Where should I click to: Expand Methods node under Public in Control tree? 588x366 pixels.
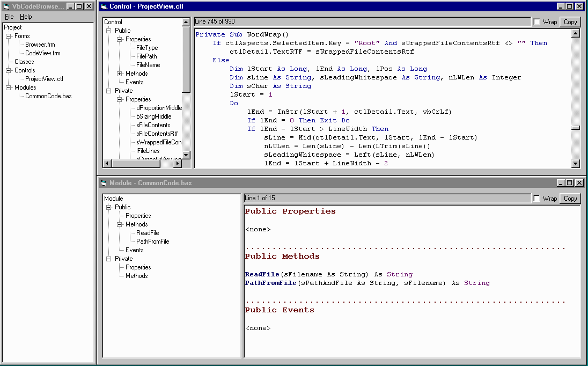pyautogui.click(x=120, y=74)
